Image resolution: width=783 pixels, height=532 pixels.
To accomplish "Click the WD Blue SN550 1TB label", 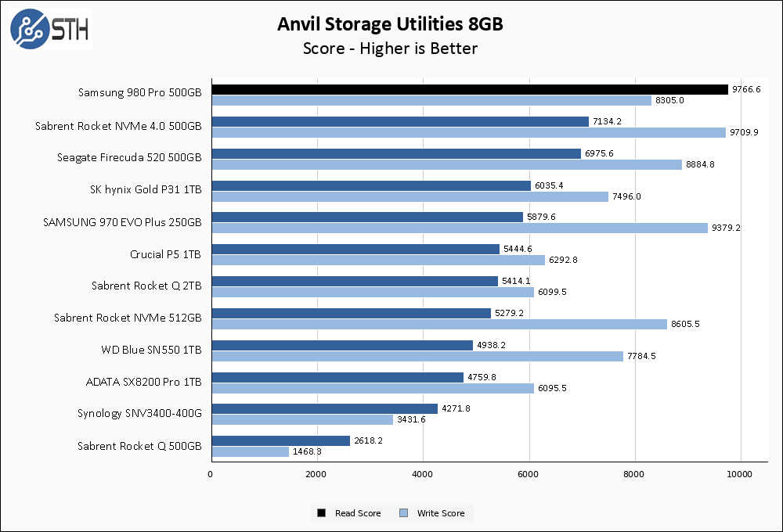I will [x=151, y=350].
